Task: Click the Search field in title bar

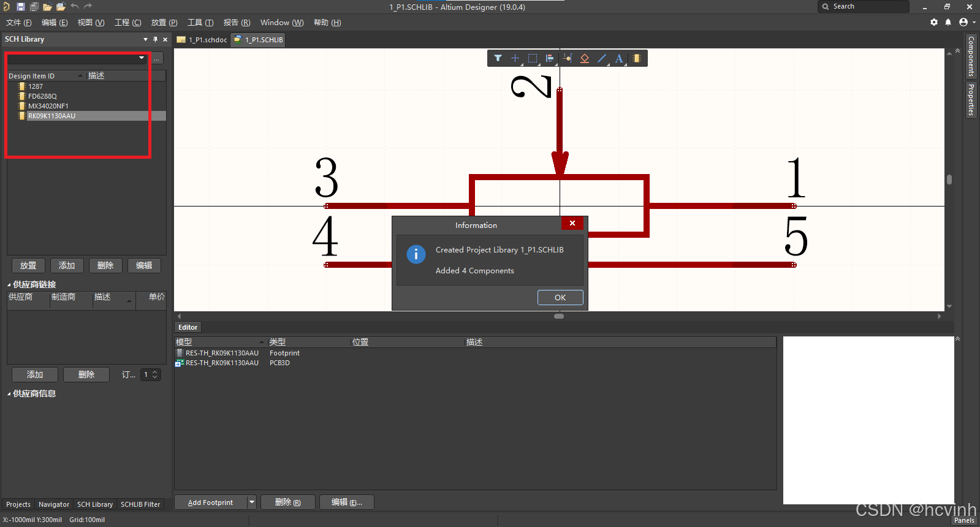Action: point(864,6)
